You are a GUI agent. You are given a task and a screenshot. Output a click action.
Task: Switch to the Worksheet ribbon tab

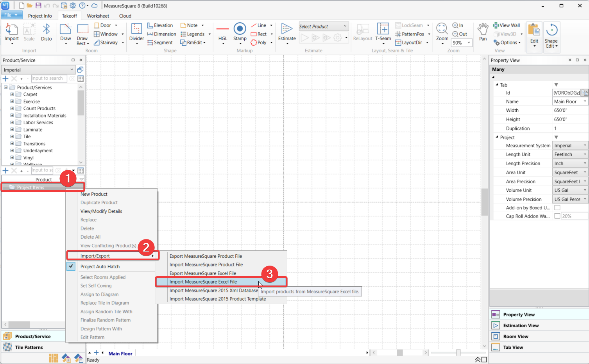pos(98,16)
